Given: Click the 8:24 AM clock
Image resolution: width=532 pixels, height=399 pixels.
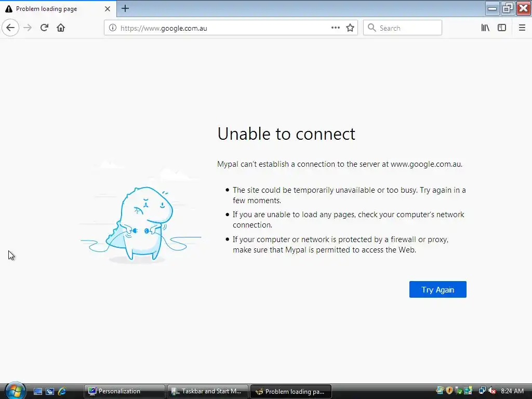Looking at the screenshot, I should point(512,391).
